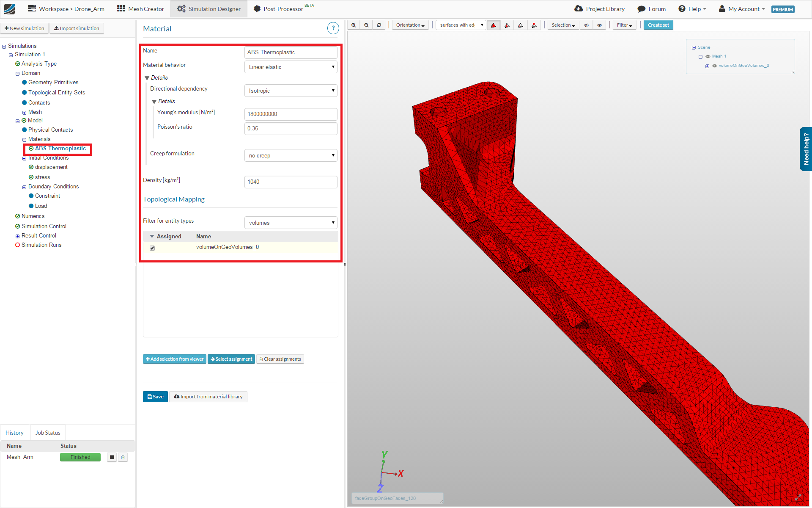812x508 pixels.
Task: Click the material help question mark
Action: pyautogui.click(x=333, y=28)
